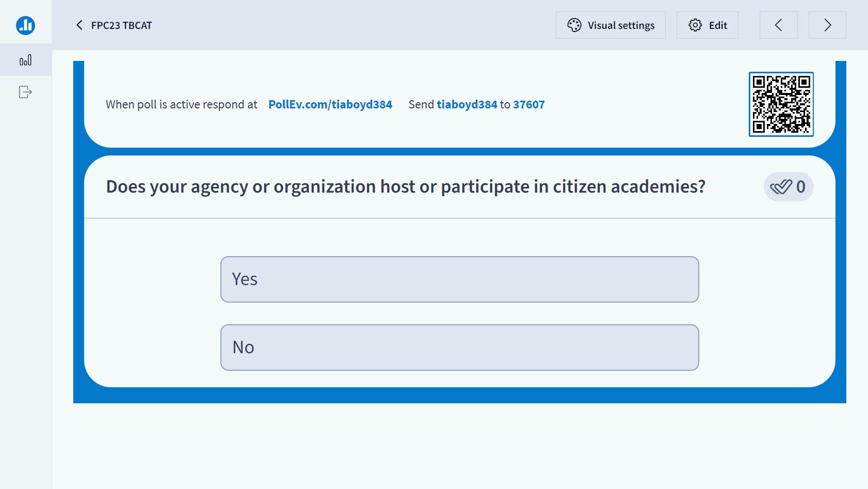The width and height of the screenshot is (868, 489).
Task: Open Visual settings button
Action: [610, 25]
